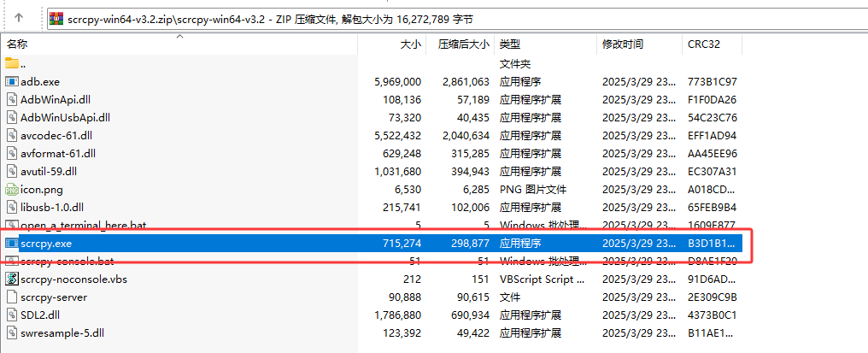Select the scrcpy.exe application icon
This screenshot has width=868, height=353.
point(12,243)
